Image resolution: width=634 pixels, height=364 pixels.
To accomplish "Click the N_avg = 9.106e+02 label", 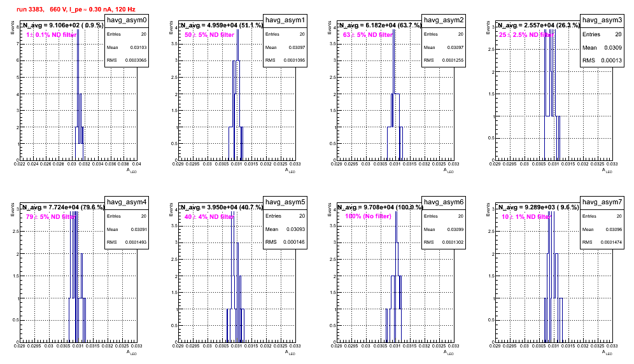I will click(62, 25).
